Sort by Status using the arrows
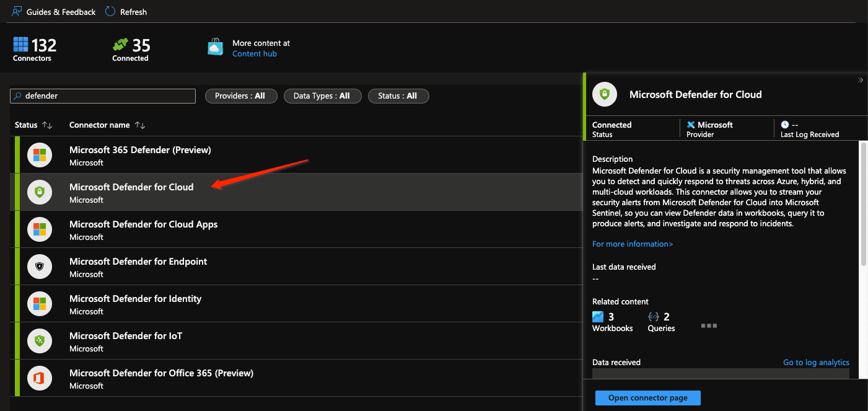This screenshot has height=411, width=868. pos(47,125)
